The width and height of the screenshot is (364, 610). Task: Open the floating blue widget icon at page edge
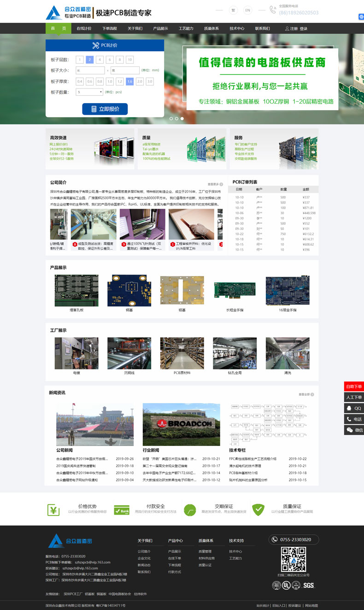361,17
